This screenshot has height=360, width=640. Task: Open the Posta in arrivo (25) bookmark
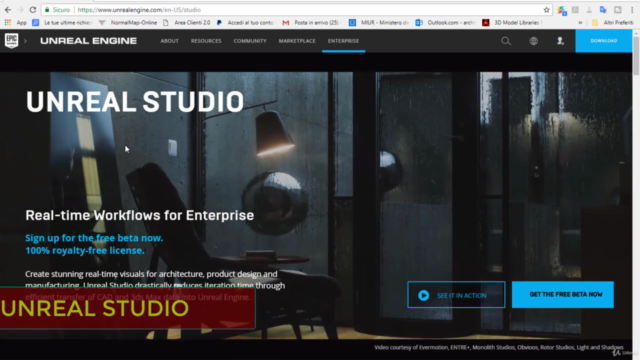click(312, 23)
